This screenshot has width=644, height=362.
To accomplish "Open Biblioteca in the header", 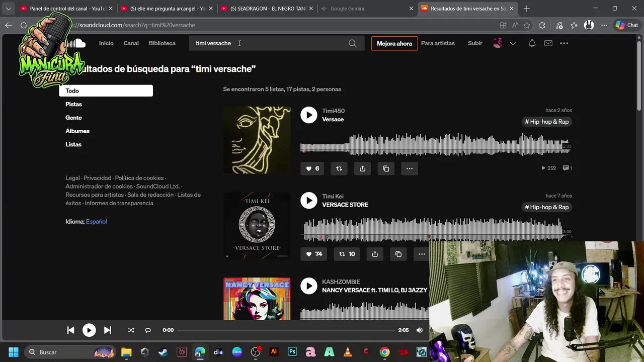I will tap(162, 43).
